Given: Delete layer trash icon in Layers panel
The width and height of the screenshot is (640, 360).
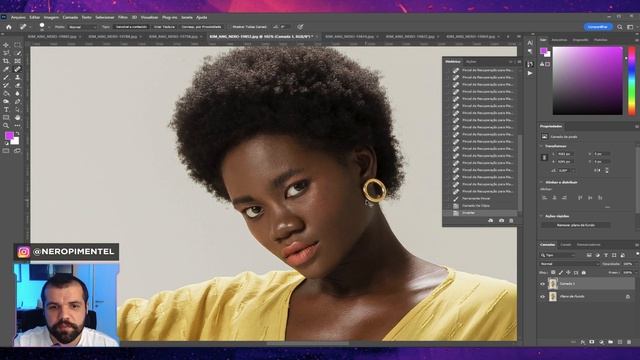Looking at the screenshot, I should [x=629, y=342].
